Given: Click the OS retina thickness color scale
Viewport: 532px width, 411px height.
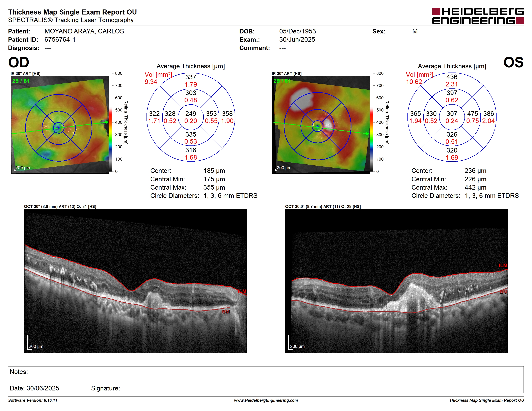Looking at the screenshot, I should tap(371, 122).
